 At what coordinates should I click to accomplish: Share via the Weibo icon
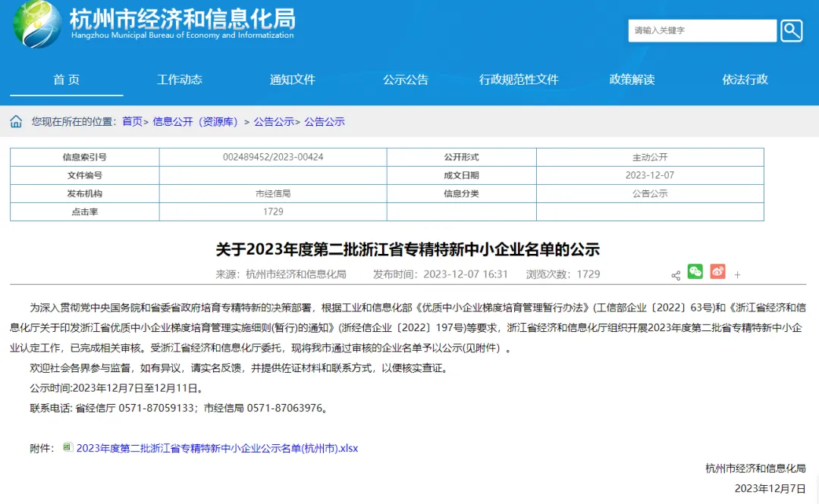click(717, 271)
